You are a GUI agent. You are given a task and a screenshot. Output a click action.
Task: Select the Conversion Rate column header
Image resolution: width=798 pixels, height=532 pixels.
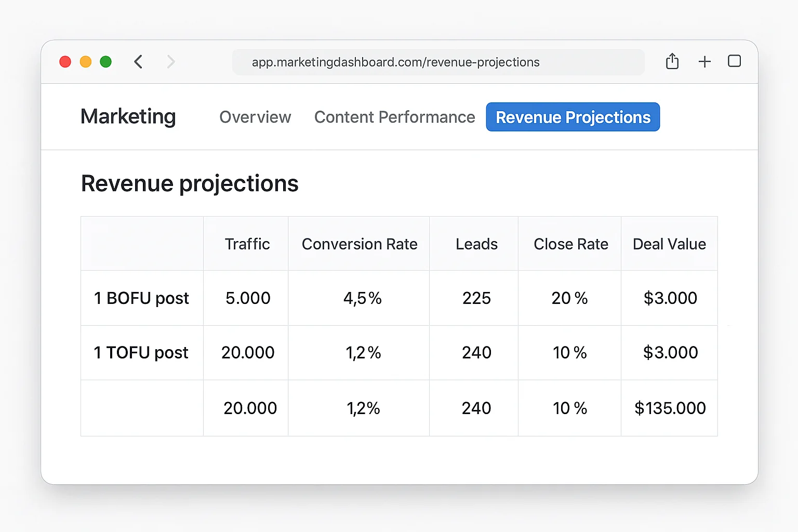point(360,244)
